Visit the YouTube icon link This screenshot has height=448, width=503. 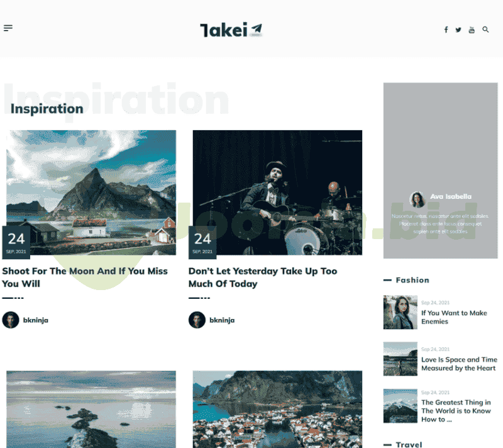[472, 30]
